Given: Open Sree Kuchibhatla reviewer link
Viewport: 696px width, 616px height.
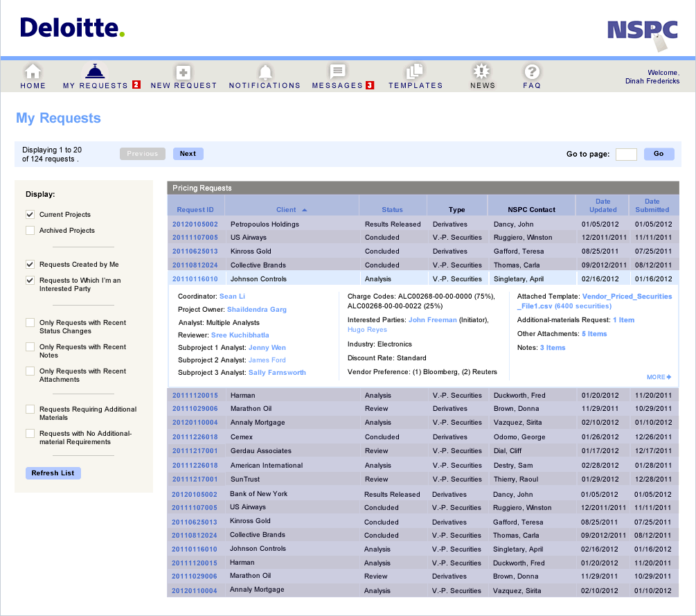Looking at the screenshot, I should click(240, 335).
